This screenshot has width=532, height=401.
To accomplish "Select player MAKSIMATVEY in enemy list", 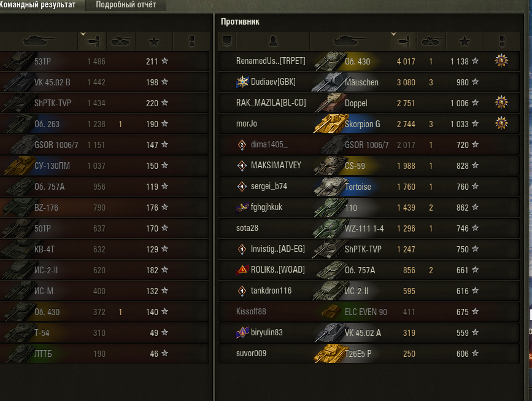I will 276,165.
